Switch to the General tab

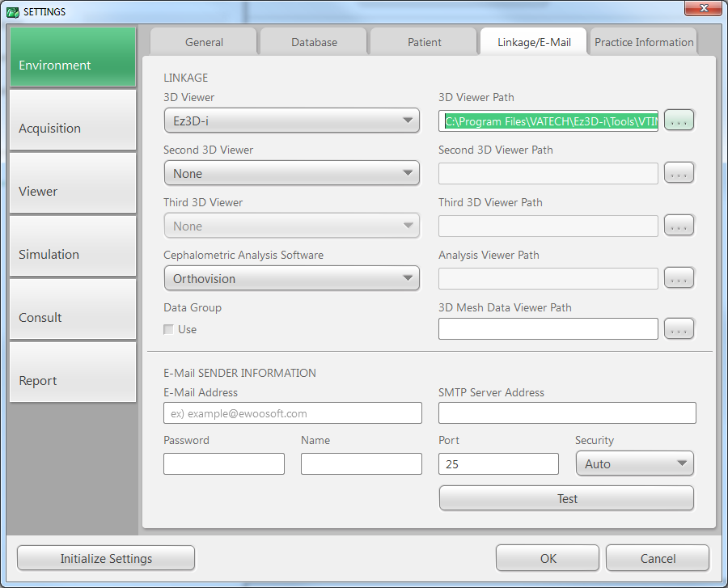coord(204,42)
